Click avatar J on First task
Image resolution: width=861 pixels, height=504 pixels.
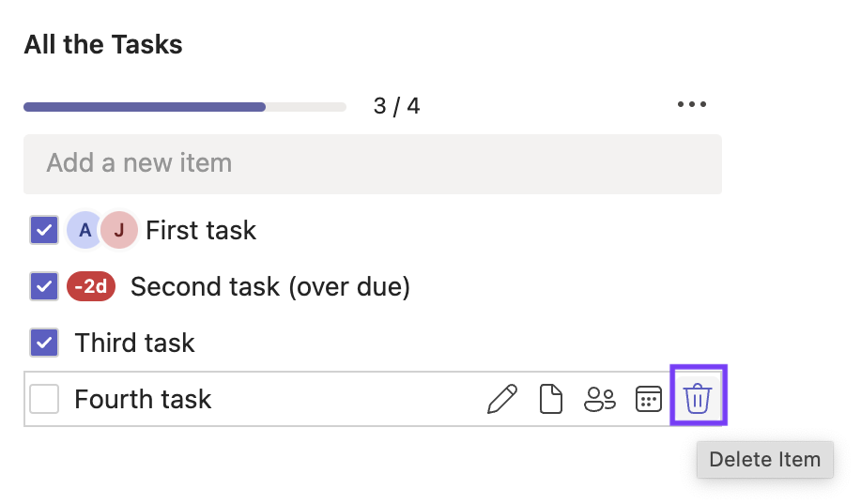(x=119, y=230)
